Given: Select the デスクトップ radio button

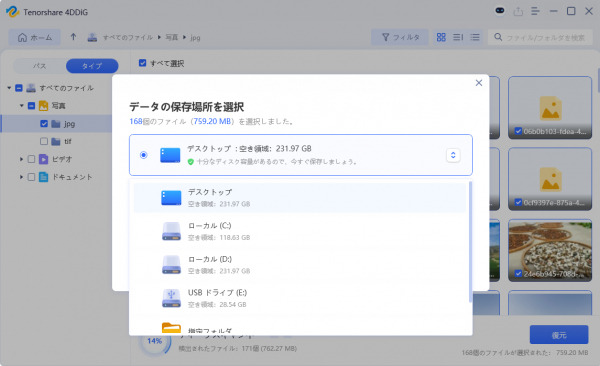Looking at the screenshot, I should coord(143,155).
